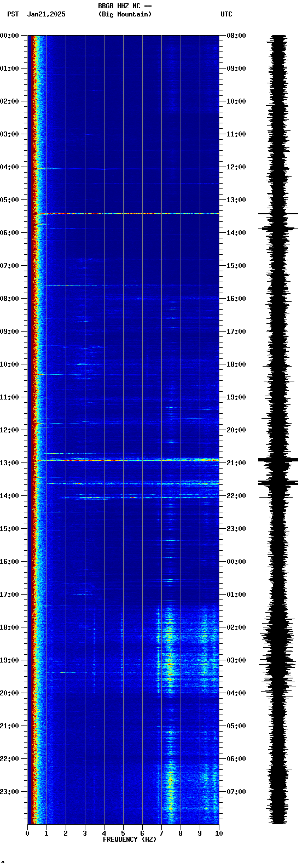Click the 01:00 label on UTC axis

click(236, 595)
